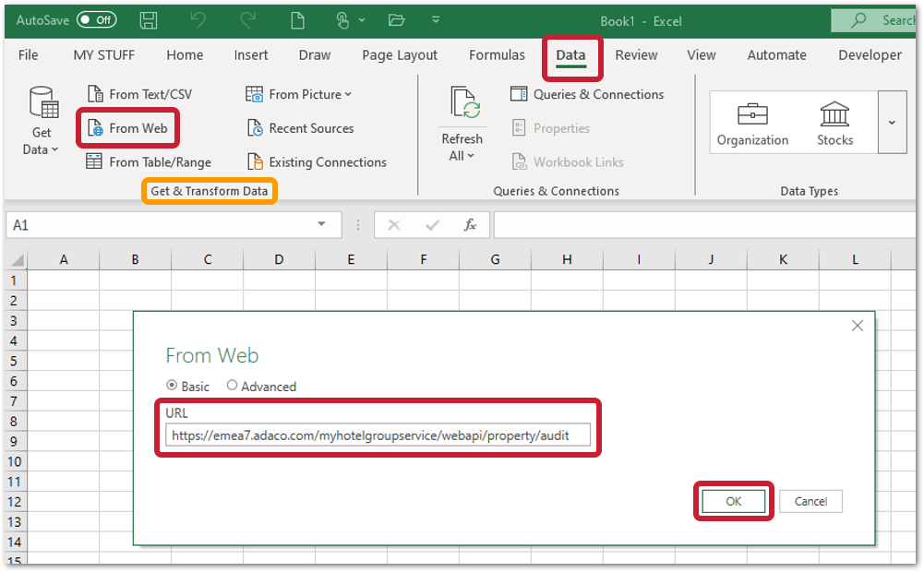Close From Web dialog with X

click(858, 326)
